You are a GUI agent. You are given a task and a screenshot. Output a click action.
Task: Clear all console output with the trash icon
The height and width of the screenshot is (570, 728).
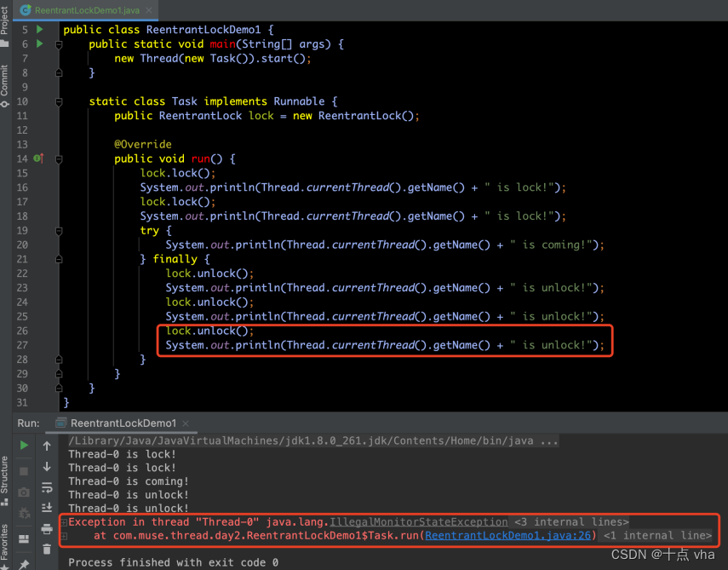[49, 550]
